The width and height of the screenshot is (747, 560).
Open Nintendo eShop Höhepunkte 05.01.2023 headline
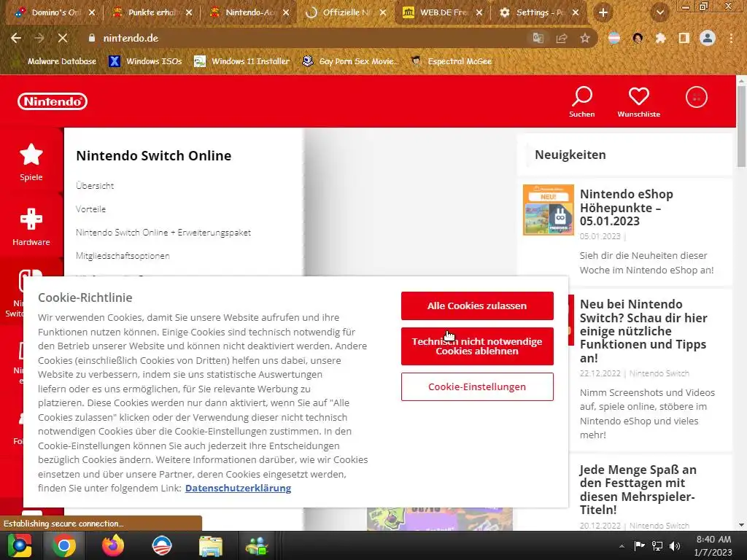[x=627, y=208]
